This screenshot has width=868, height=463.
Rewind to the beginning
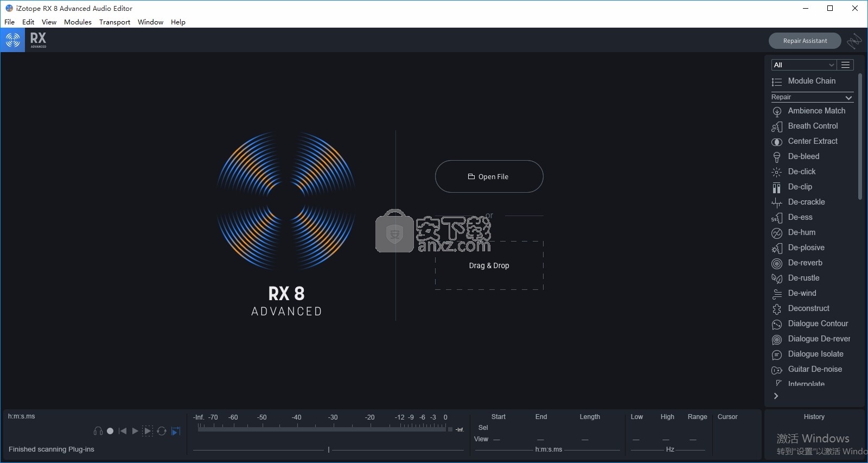click(x=123, y=431)
